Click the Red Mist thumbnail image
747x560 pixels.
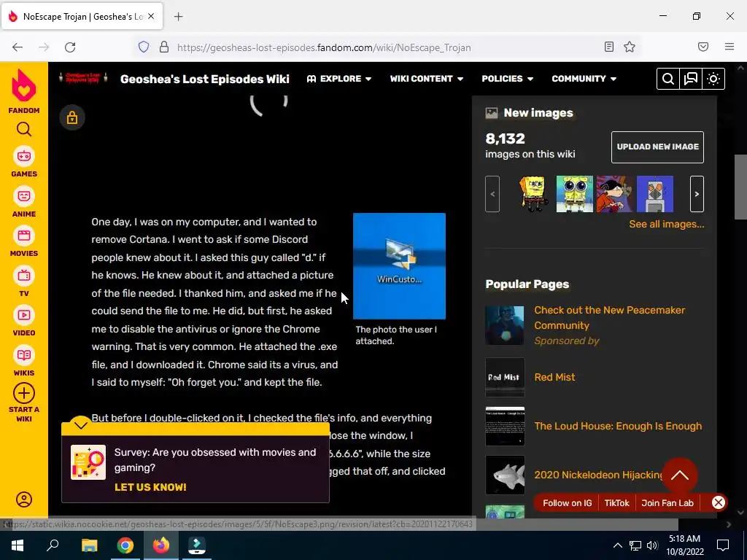505,377
